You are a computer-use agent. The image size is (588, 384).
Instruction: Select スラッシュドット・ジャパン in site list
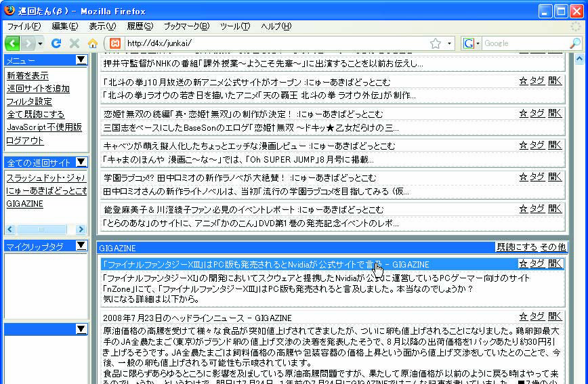[46, 177]
